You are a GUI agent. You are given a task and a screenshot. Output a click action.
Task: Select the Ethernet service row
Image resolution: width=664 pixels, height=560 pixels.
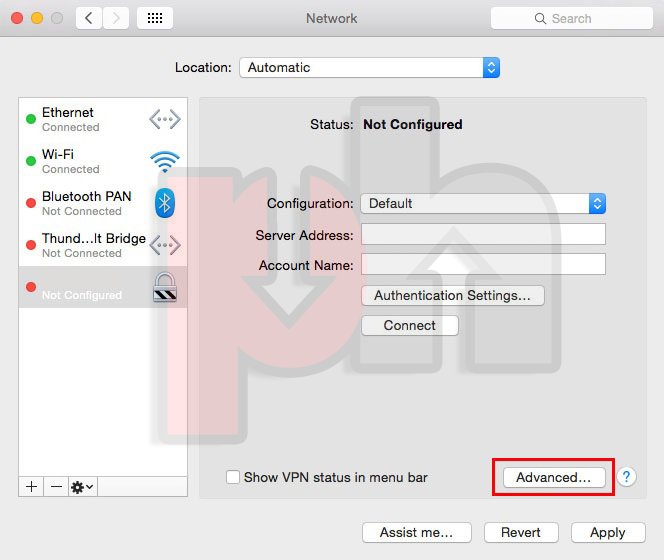point(103,119)
